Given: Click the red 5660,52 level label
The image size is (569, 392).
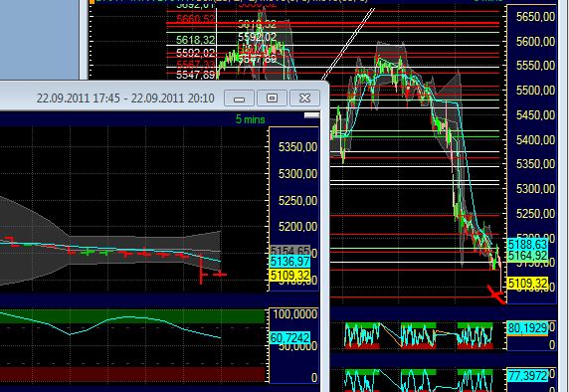Looking at the screenshot, I should point(196,19).
